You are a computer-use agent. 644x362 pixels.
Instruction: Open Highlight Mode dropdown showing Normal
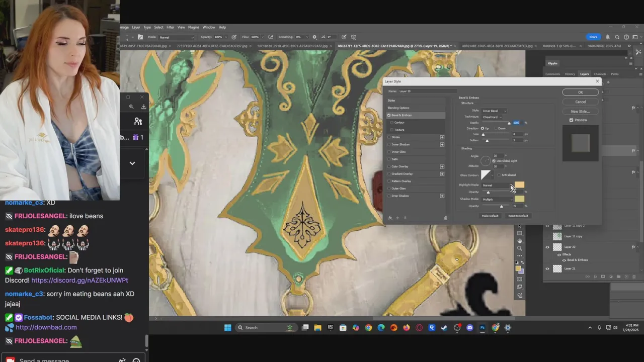click(x=497, y=185)
